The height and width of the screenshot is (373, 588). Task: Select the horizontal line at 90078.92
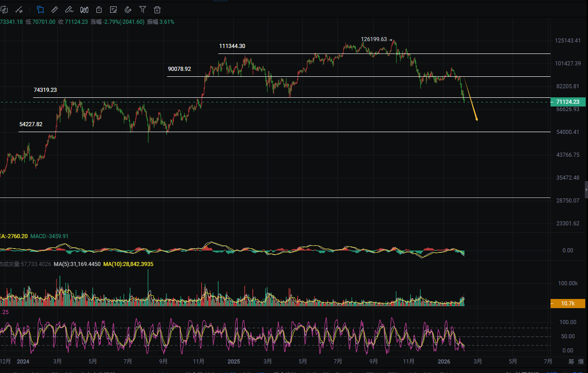pyautogui.click(x=320, y=76)
